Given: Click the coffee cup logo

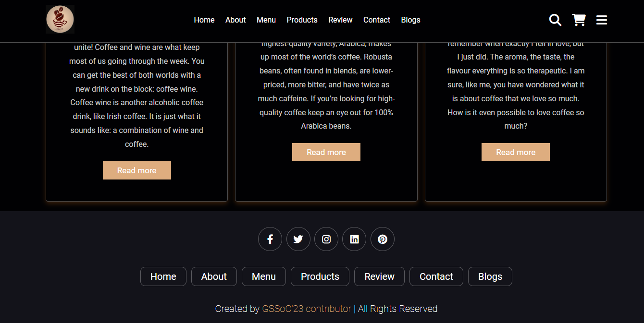Looking at the screenshot, I should point(60,19).
